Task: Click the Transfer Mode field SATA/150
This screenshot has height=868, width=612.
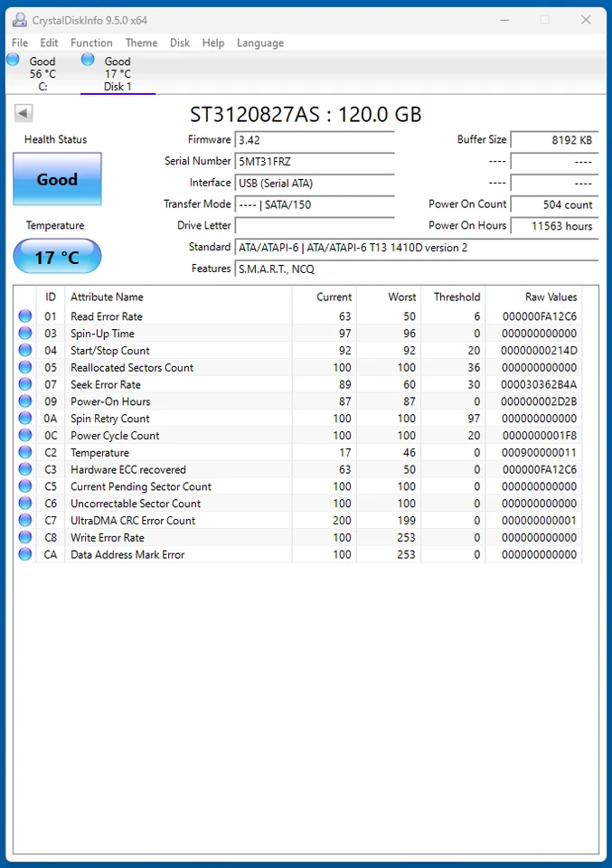Action: [x=315, y=205]
